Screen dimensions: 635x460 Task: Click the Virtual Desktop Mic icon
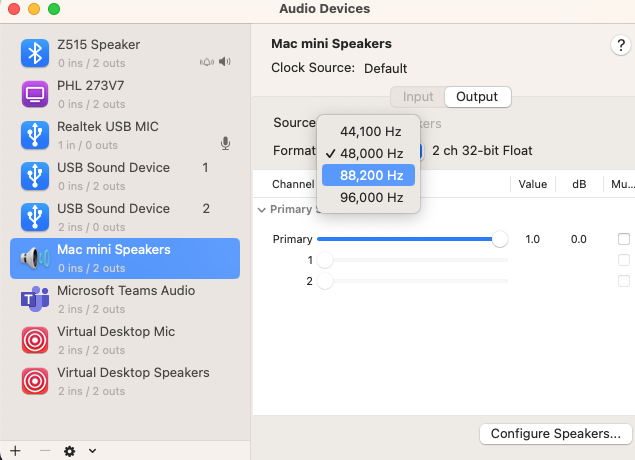point(35,340)
